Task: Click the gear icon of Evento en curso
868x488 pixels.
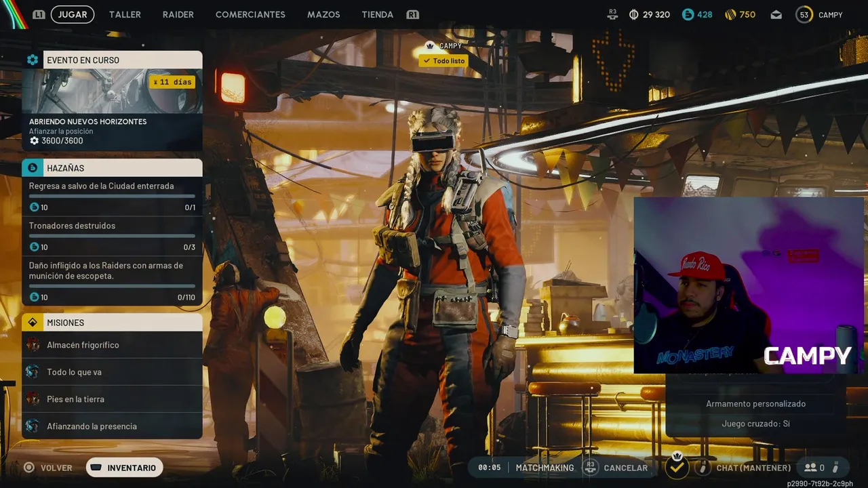Action: coord(33,60)
